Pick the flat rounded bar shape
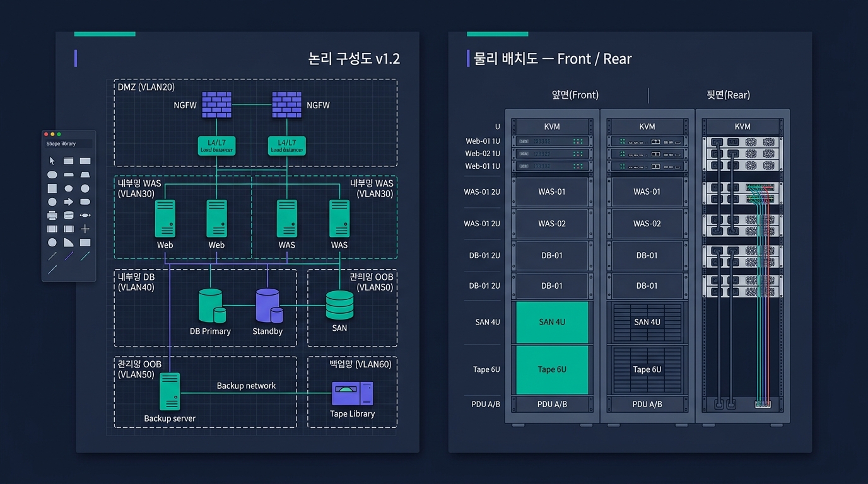 [x=69, y=175]
